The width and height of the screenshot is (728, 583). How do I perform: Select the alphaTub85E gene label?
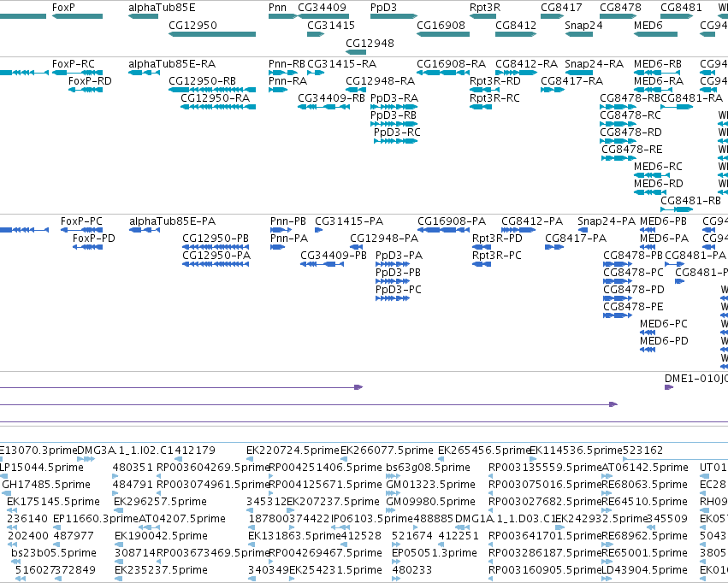(162, 8)
